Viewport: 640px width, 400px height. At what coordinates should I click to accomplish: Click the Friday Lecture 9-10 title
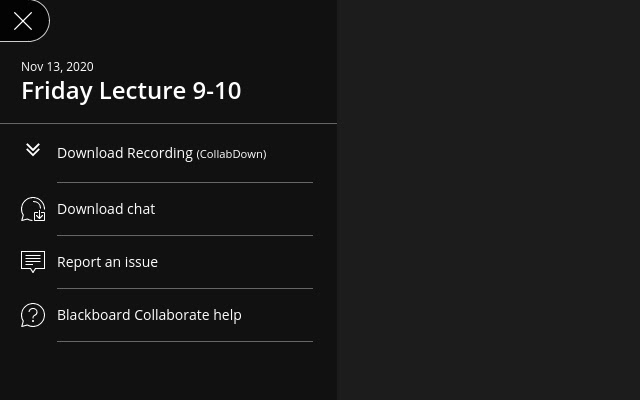131,90
